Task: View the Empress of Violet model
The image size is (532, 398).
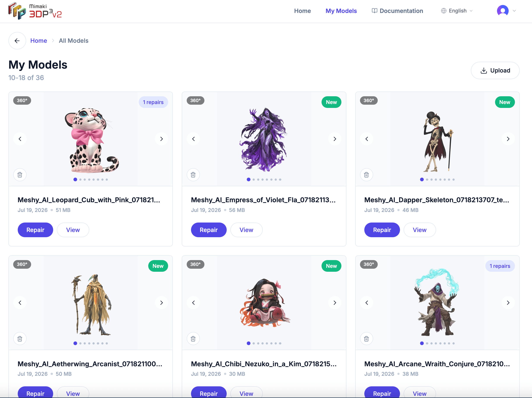Action: [246, 230]
